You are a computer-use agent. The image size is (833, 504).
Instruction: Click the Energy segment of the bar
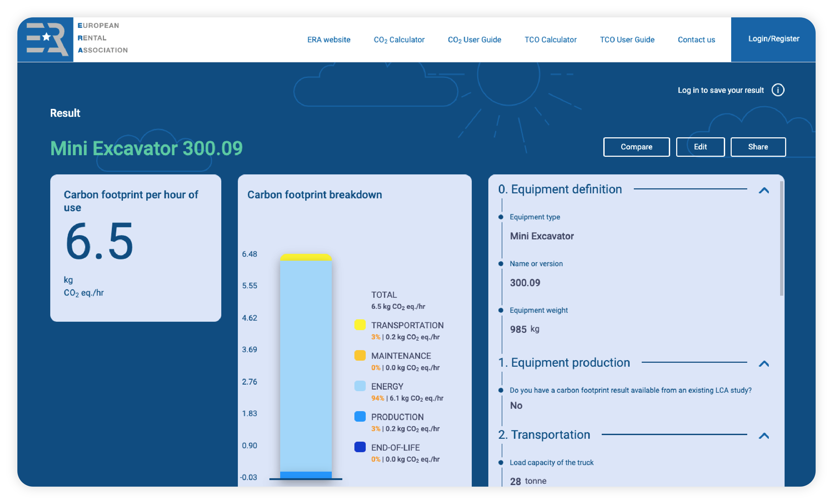coord(306,366)
